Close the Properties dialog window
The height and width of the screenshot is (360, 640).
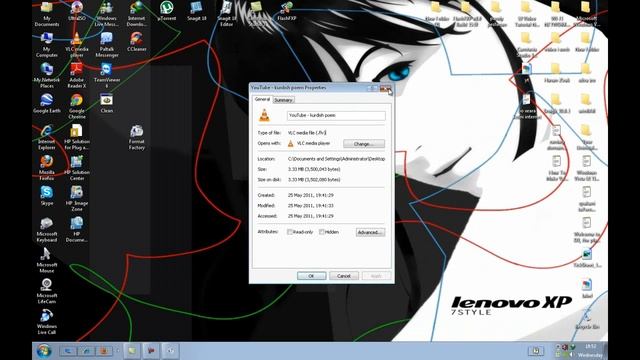pyautogui.click(x=386, y=88)
